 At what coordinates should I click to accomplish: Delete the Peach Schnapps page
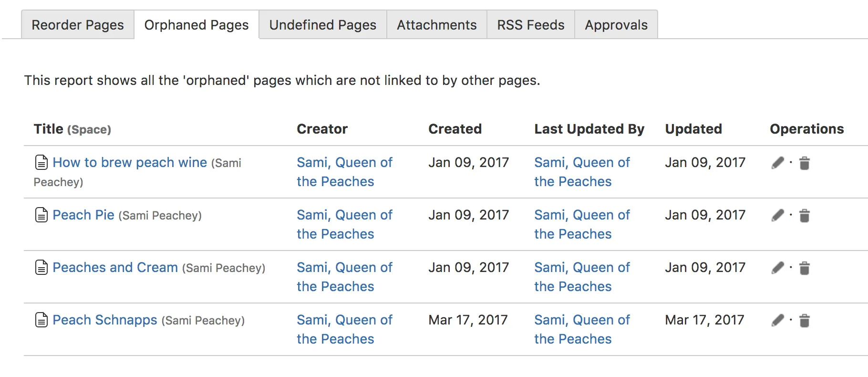click(805, 321)
